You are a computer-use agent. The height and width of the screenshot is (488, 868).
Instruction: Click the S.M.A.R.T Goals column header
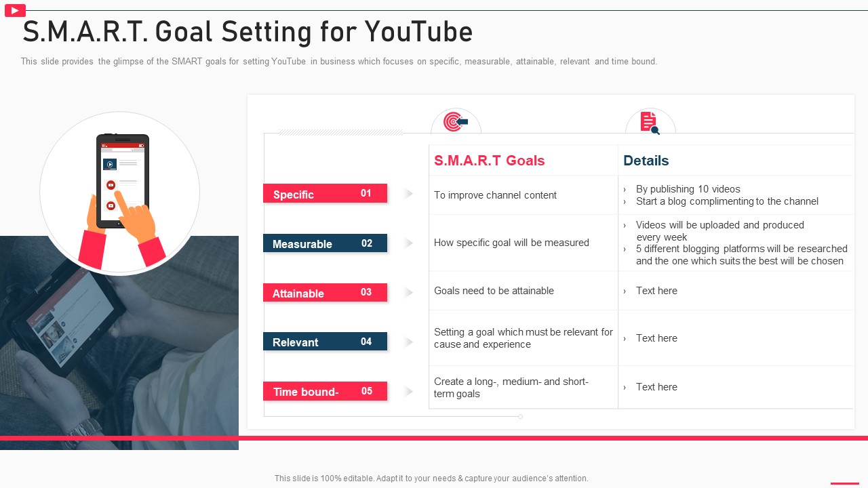click(490, 161)
